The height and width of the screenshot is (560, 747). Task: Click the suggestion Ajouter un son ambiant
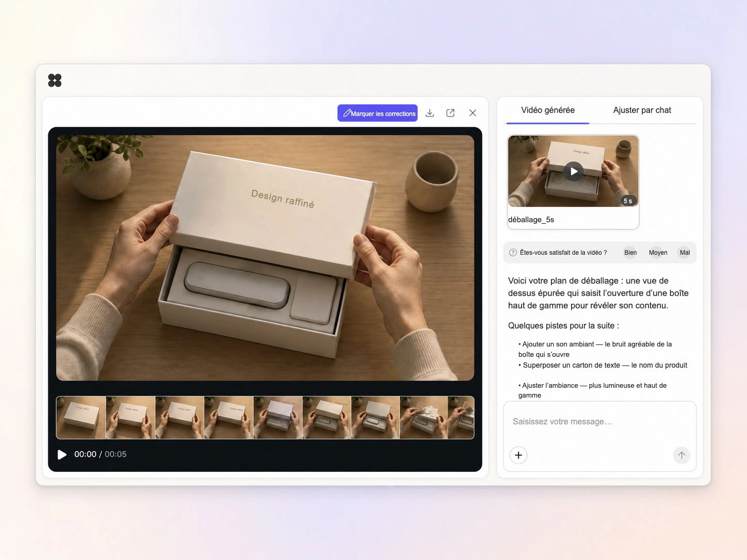[595, 349]
